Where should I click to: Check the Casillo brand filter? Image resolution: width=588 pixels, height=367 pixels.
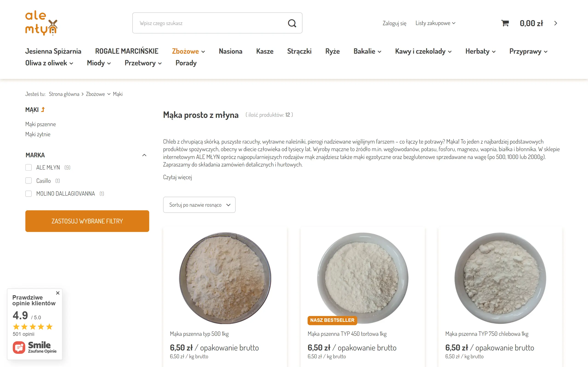click(x=28, y=181)
